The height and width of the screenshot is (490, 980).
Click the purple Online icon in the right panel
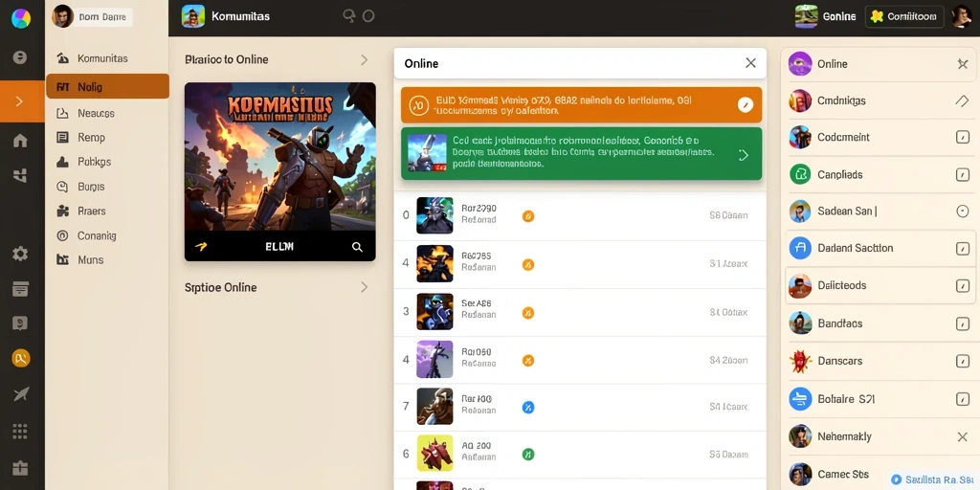click(x=800, y=64)
